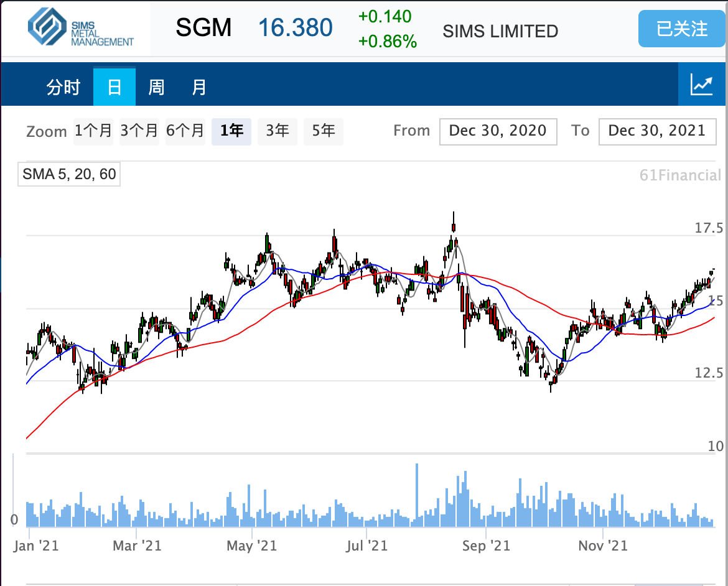Choose the 1年 zoom range
Screen dimensions: 728x586
click(231, 131)
